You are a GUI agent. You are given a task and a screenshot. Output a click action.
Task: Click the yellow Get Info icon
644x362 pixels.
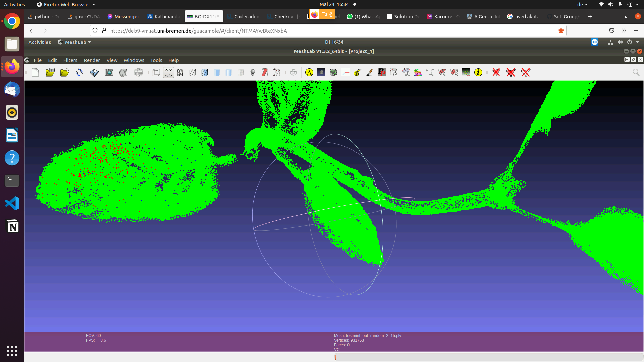pos(478,72)
